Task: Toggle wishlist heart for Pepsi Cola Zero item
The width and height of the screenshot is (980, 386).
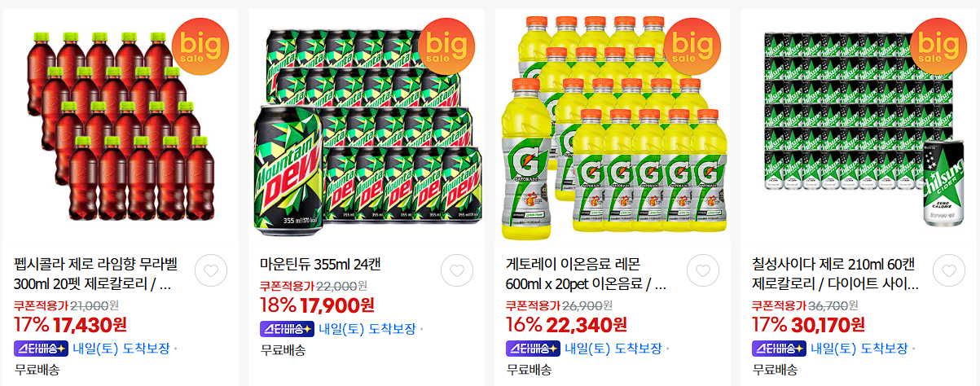Action: pos(211,271)
